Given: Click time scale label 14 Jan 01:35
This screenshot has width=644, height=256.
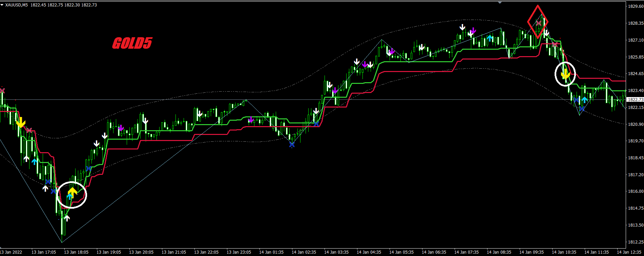Looking at the screenshot, I should (271, 252).
